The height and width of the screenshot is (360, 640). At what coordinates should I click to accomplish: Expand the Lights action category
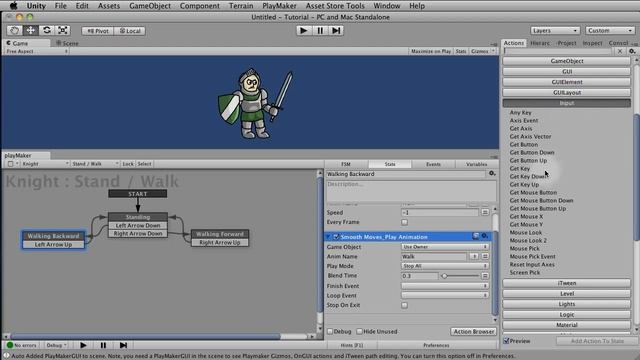567,304
